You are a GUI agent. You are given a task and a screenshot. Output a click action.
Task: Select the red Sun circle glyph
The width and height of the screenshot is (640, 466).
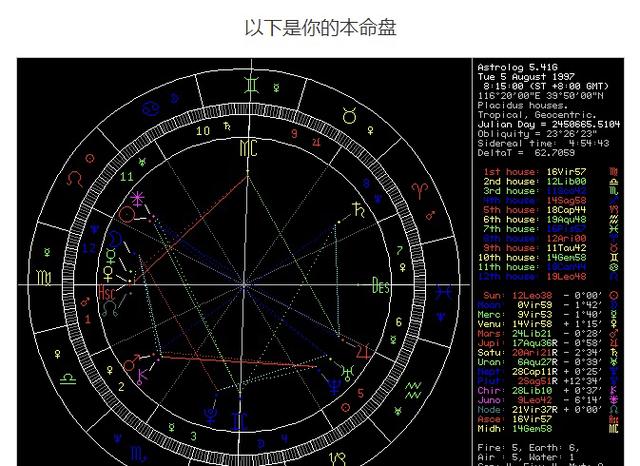pyautogui.click(x=127, y=215)
